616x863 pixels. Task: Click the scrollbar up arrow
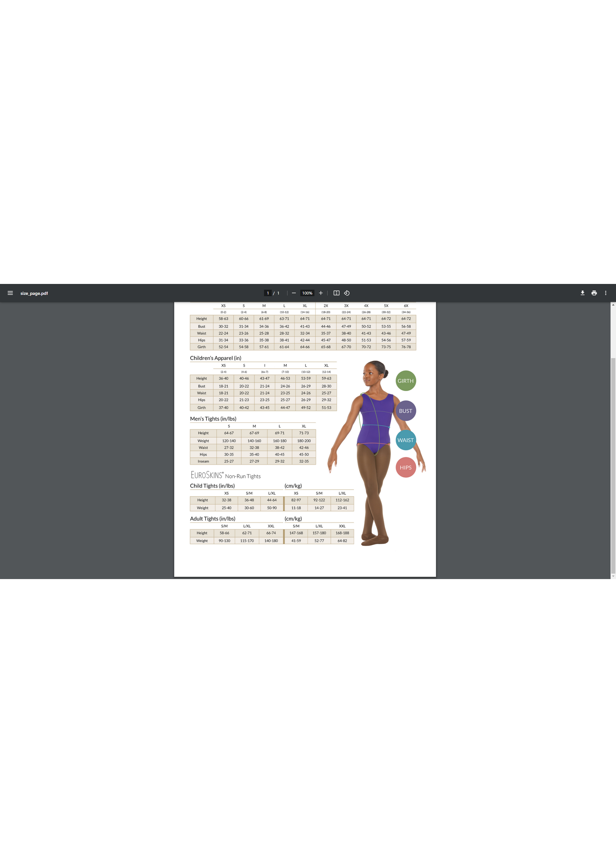point(613,305)
